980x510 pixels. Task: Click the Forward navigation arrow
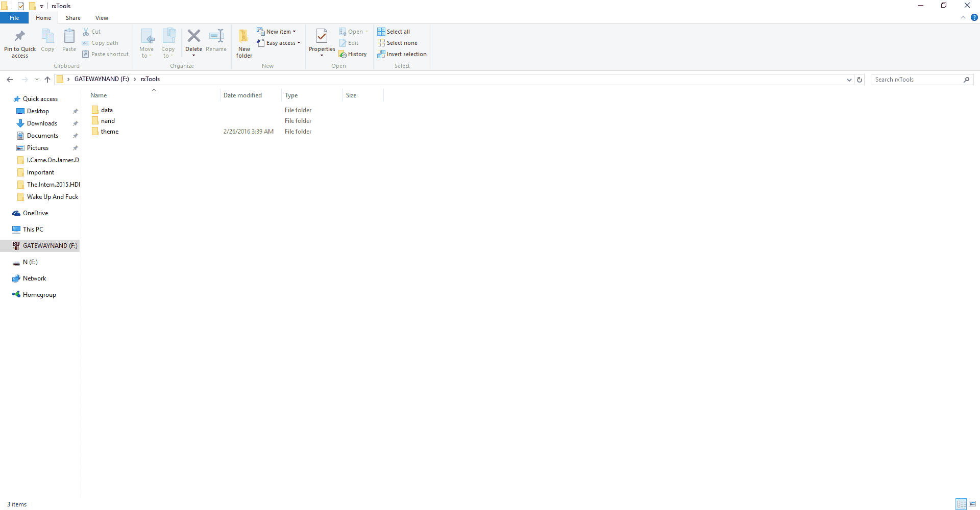coord(24,80)
